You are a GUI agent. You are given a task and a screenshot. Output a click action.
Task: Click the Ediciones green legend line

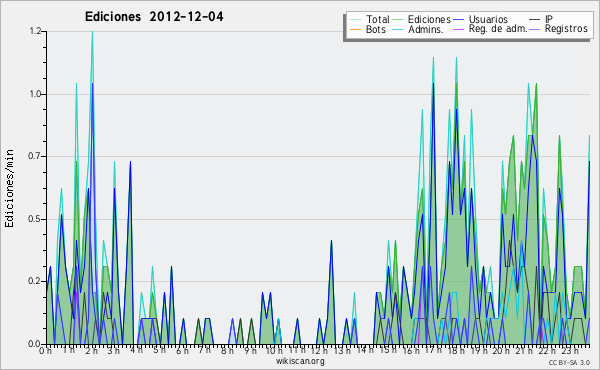(x=398, y=20)
